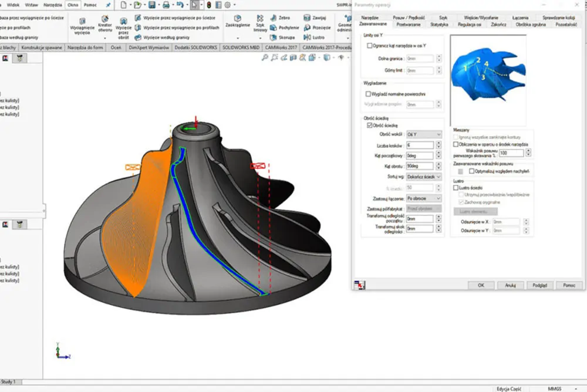The width and height of the screenshot is (587, 392).
Task: Click the Kąt obrotu input field
Action: [x=420, y=165]
